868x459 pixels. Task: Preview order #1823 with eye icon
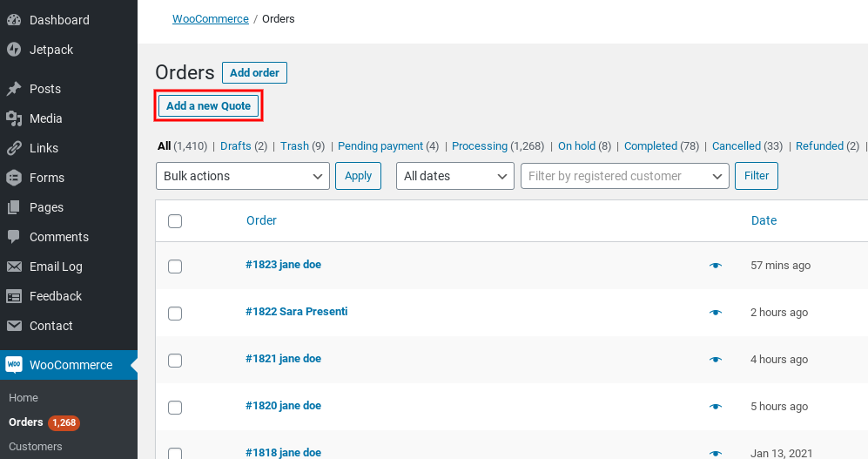pos(716,266)
